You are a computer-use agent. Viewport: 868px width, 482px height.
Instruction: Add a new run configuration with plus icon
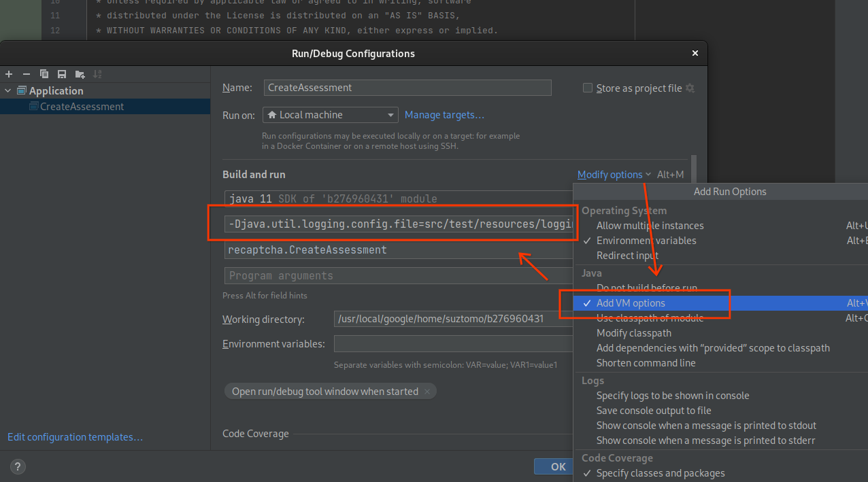(x=9, y=74)
